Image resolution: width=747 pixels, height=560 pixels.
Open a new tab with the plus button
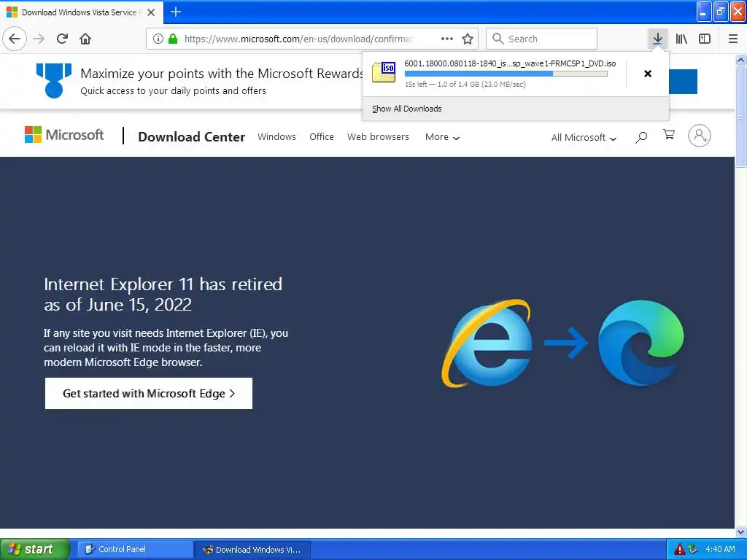176,12
